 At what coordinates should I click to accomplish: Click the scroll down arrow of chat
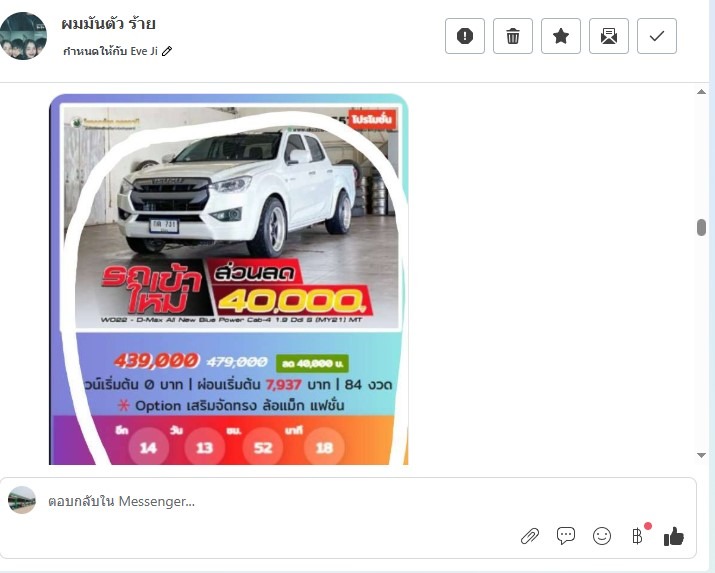[701, 455]
